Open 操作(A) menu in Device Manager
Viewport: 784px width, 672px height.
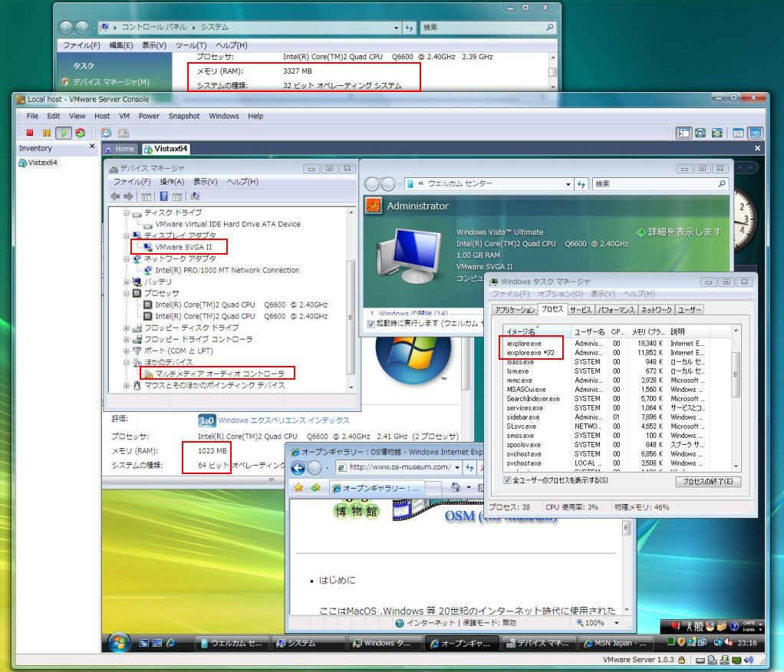(172, 182)
